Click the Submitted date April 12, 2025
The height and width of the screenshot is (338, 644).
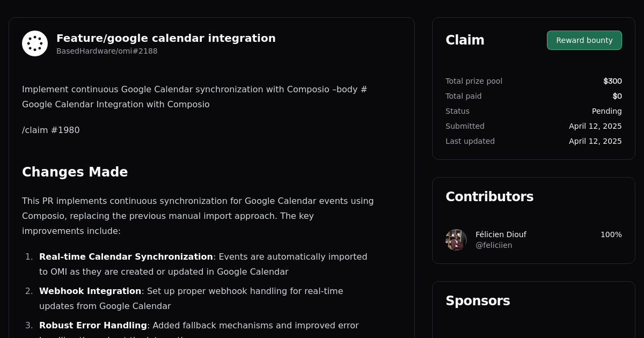point(595,126)
